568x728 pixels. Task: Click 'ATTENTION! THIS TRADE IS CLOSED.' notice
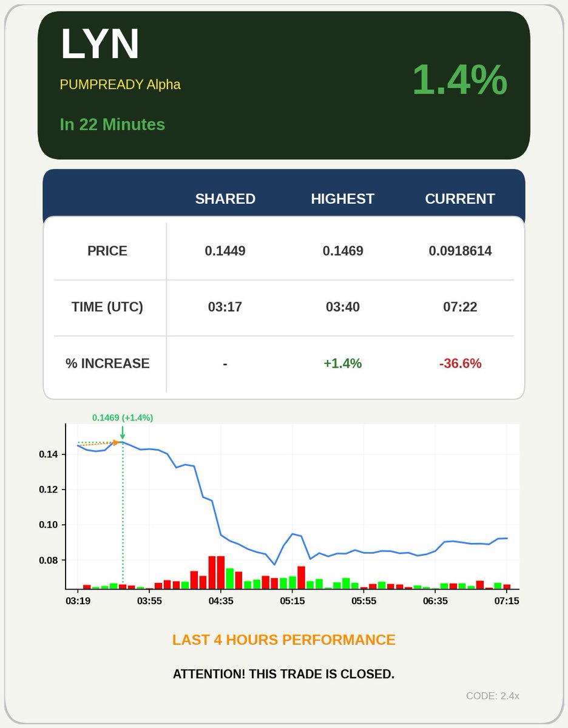(x=284, y=675)
